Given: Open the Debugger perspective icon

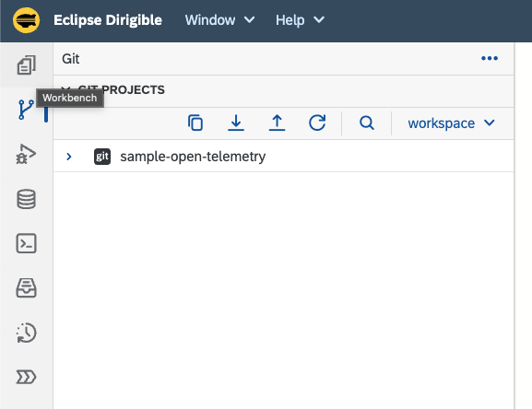Looking at the screenshot, I should coord(26,154).
